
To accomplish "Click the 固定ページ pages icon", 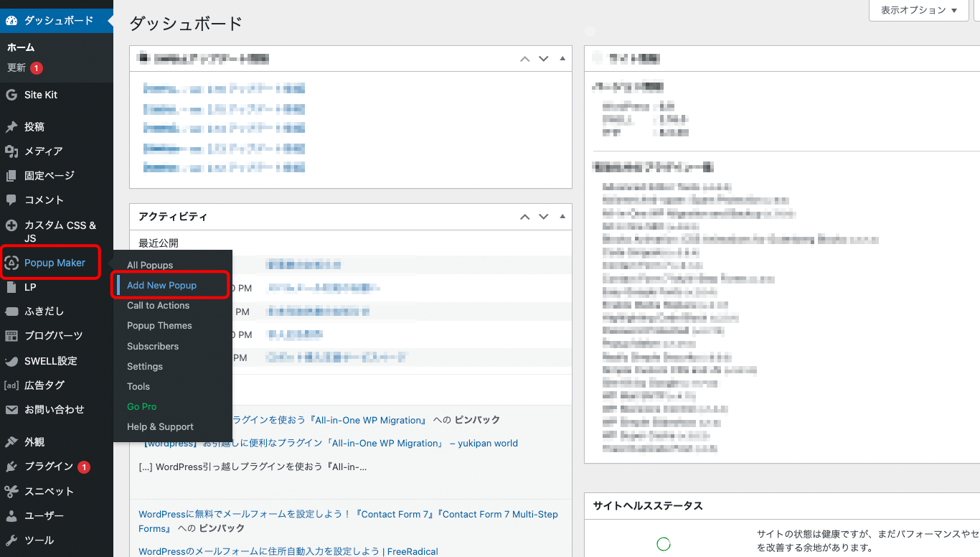I will (x=11, y=176).
